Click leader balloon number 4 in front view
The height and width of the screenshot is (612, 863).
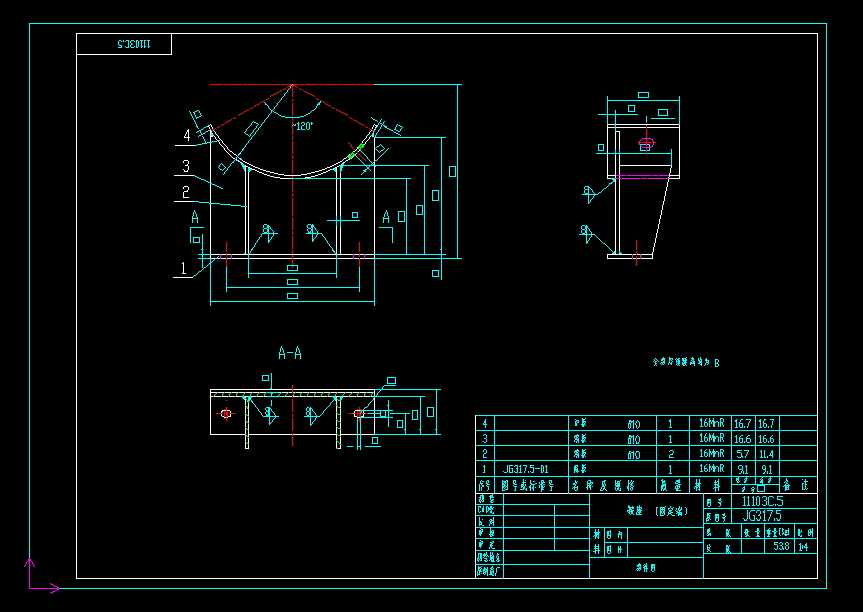coord(187,135)
